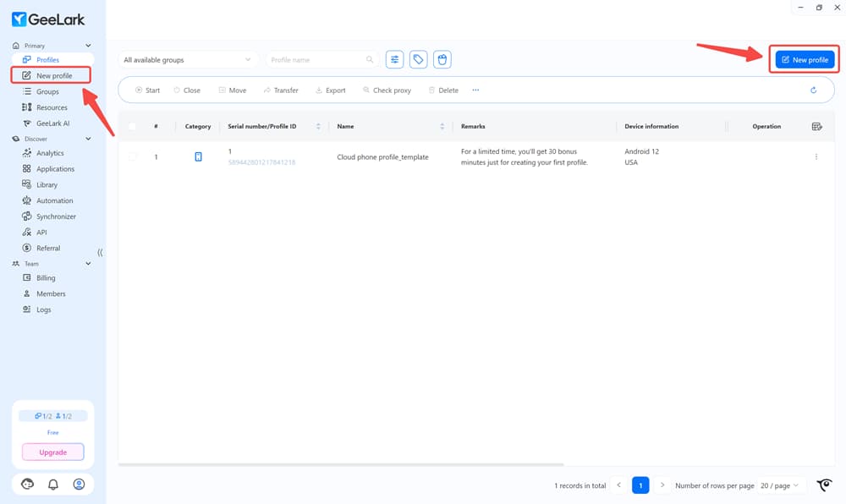The width and height of the screenshot is (846, 504).
Task: Check the select-all checkbox in table header
Action: point(132,125)
